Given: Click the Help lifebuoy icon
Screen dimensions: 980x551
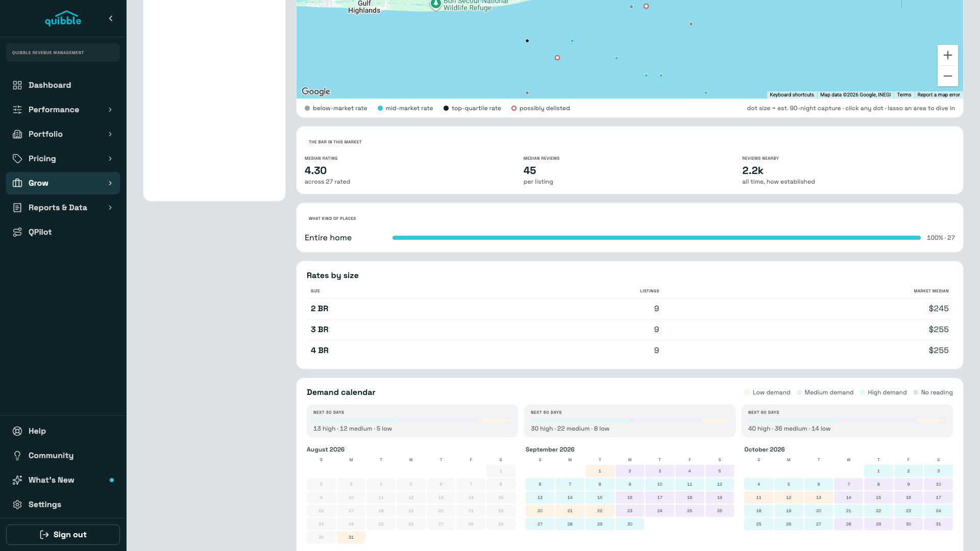Looking at the screenshot, I should pos(17,431).
